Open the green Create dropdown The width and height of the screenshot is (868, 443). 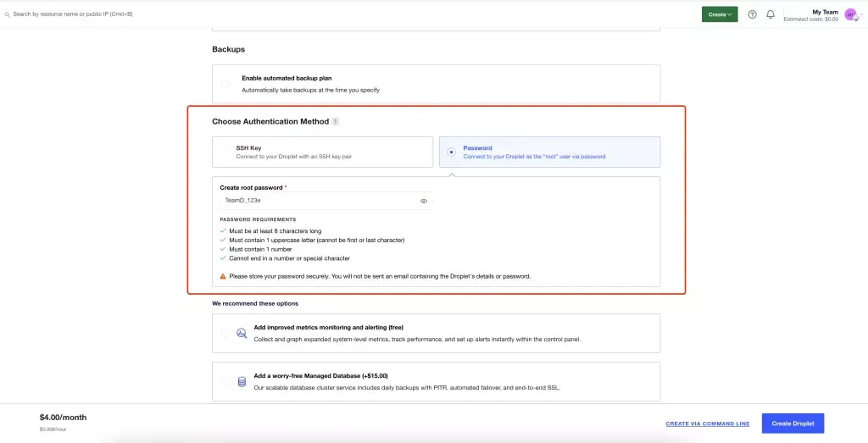click(720, 14)
